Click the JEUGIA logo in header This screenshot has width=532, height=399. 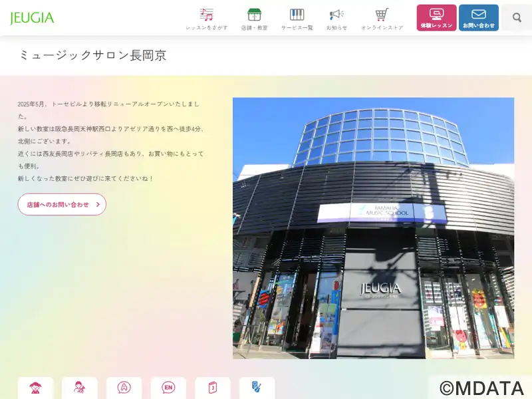click(x=32, y=18)
